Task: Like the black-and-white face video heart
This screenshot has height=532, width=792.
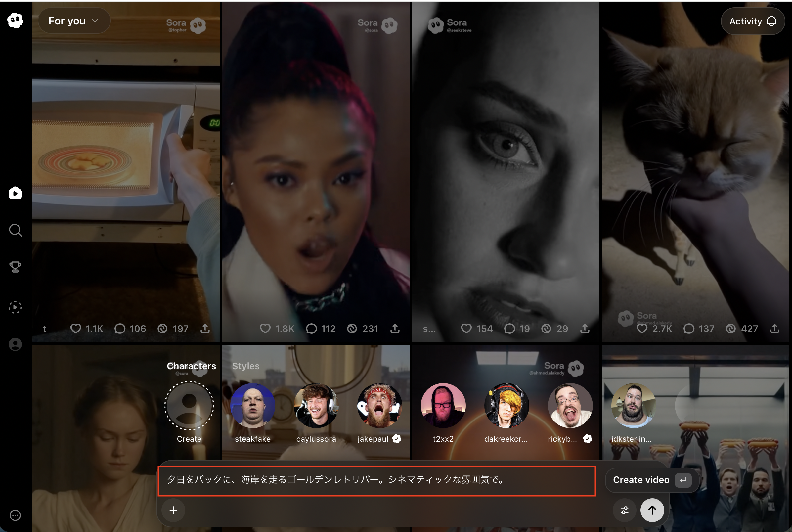Action: click(x=466, y=328)
